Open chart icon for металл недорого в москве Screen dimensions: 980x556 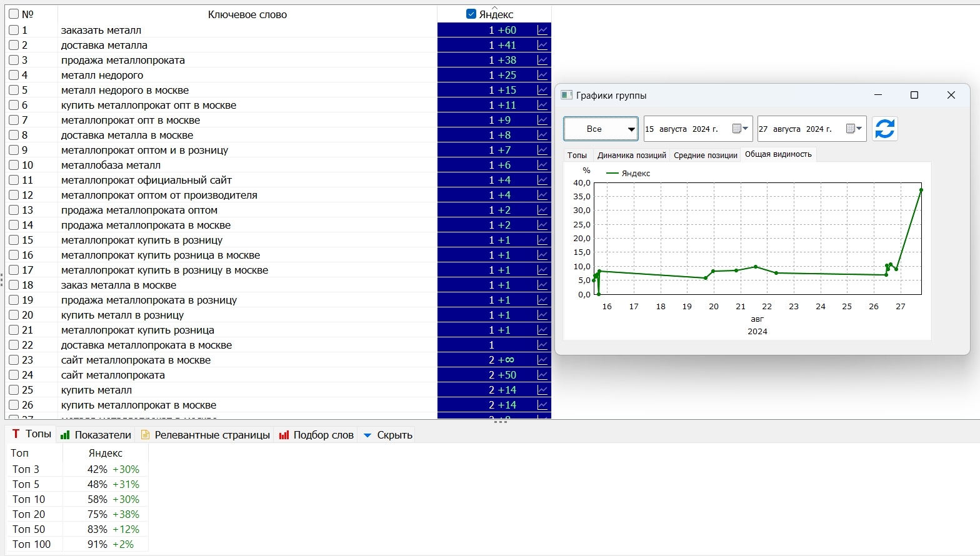[542, 90]
